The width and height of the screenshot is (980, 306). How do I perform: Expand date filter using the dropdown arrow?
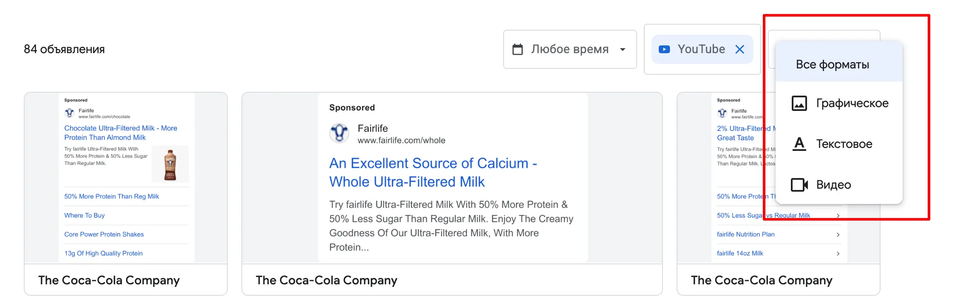coord(623,49)
